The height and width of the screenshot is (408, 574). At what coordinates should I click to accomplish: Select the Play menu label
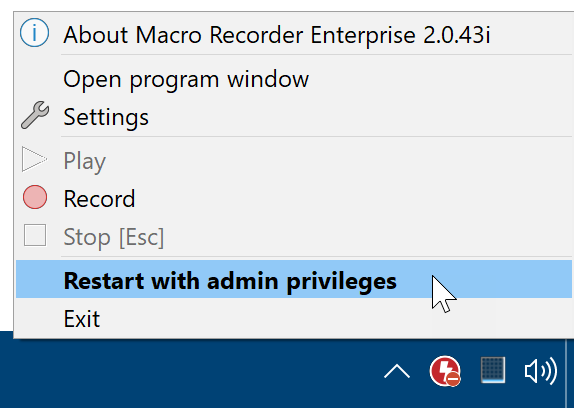click(85, 161)
